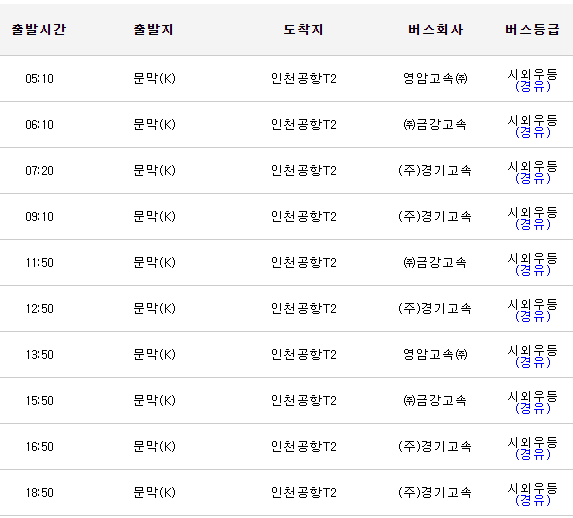This screenshot has width=573, height=518.
Task: Click 문막(K) in the 05:10 row
Action: point(154,79)
